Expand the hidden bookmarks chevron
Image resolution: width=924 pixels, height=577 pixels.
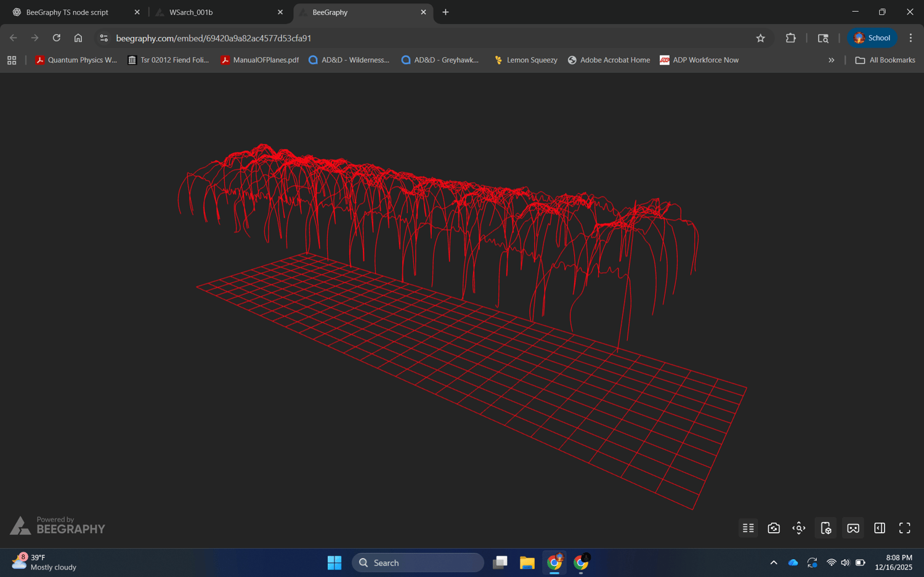click(x=831, y=60)
